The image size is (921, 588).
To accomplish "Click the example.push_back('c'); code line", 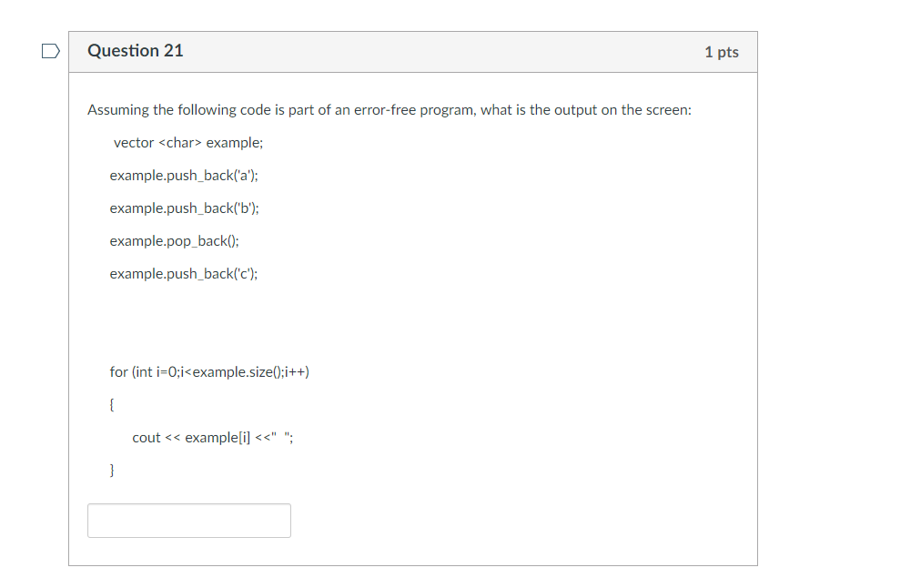I will [x=182, y=273].
